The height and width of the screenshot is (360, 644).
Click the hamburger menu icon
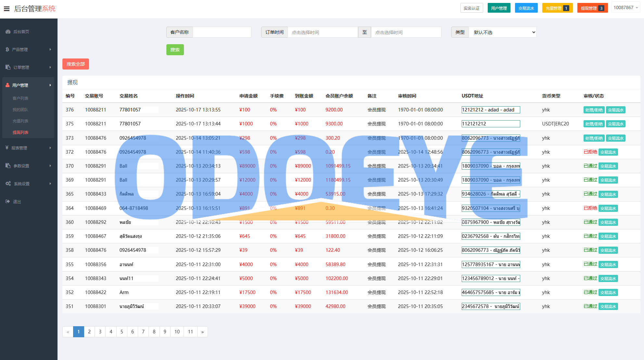tap(6, 9)
